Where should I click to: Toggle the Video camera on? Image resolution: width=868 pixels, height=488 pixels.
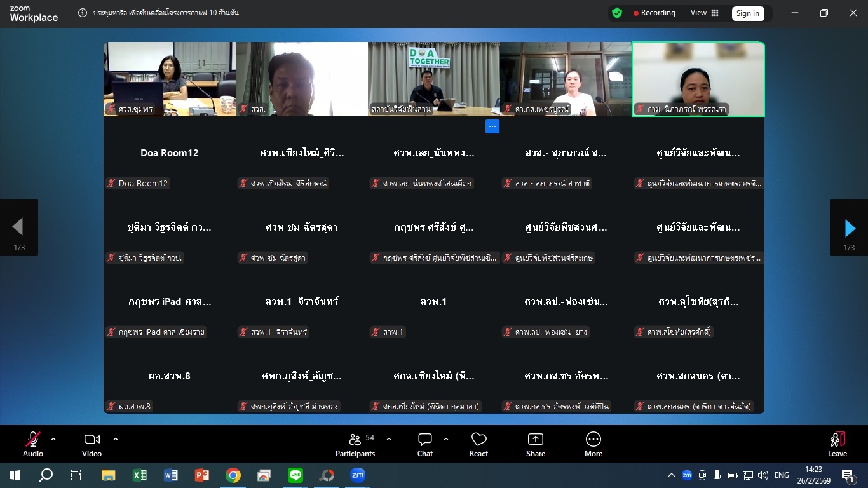click(x=92, y=444)
